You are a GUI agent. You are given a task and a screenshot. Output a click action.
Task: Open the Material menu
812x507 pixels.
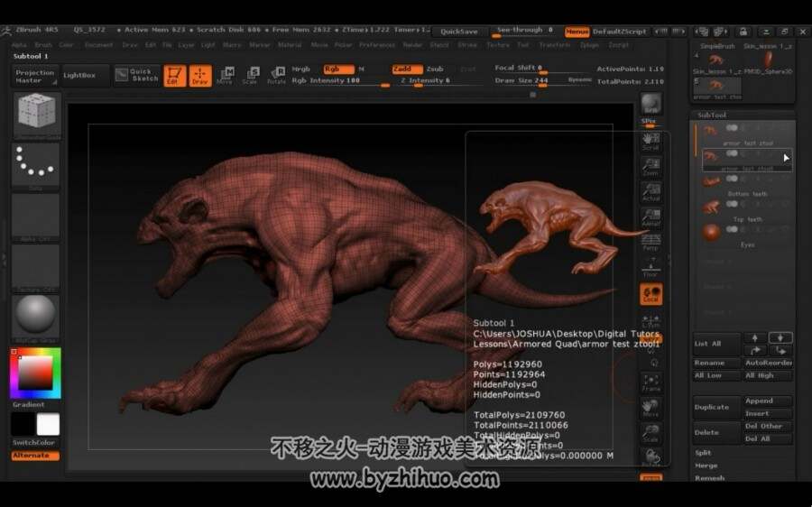(290, 45)
